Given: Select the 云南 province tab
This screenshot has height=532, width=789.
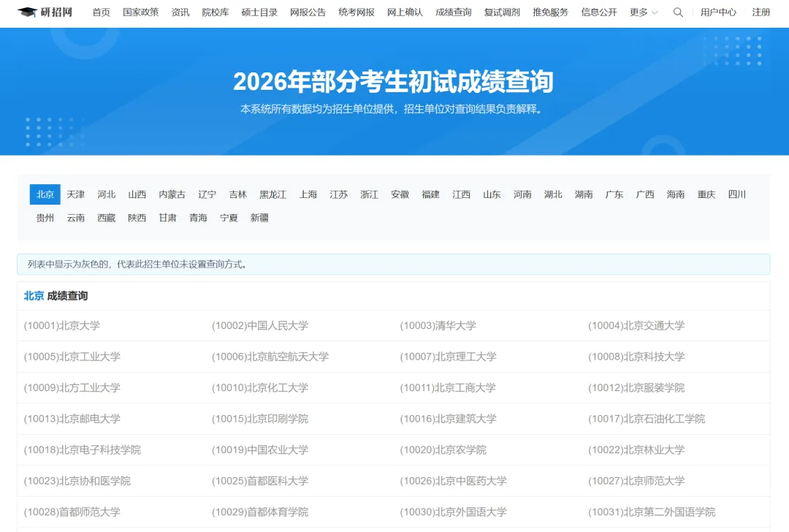Looking at the screenshot, I should coord(75,218).
